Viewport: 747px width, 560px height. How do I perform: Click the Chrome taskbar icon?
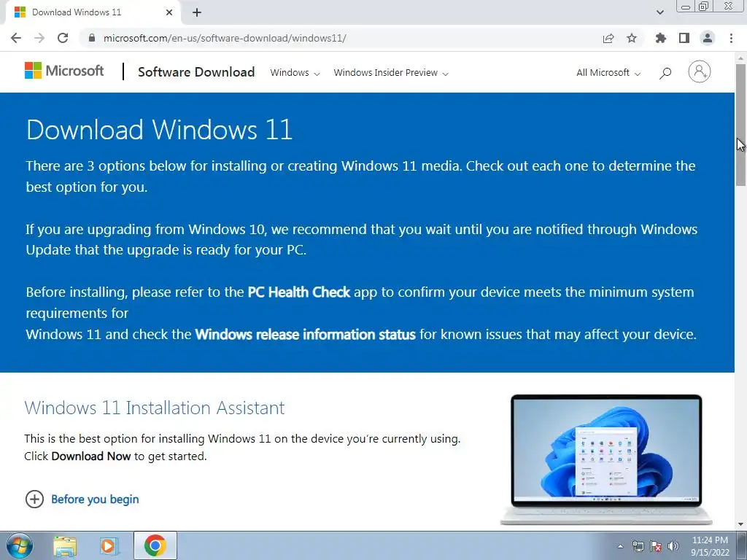[155, 545]
